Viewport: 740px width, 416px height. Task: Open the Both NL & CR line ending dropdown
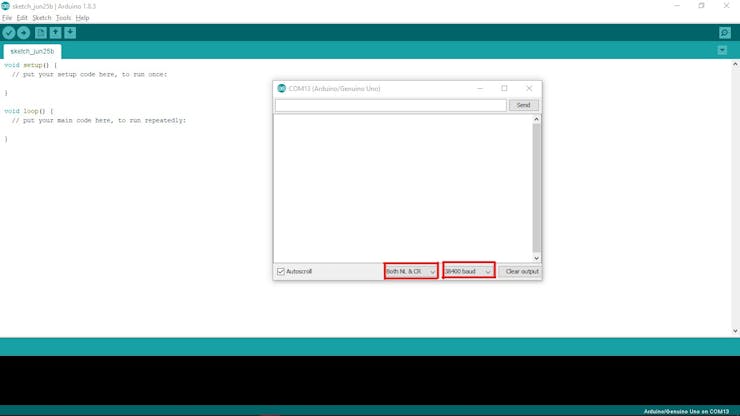pos(411,272)
